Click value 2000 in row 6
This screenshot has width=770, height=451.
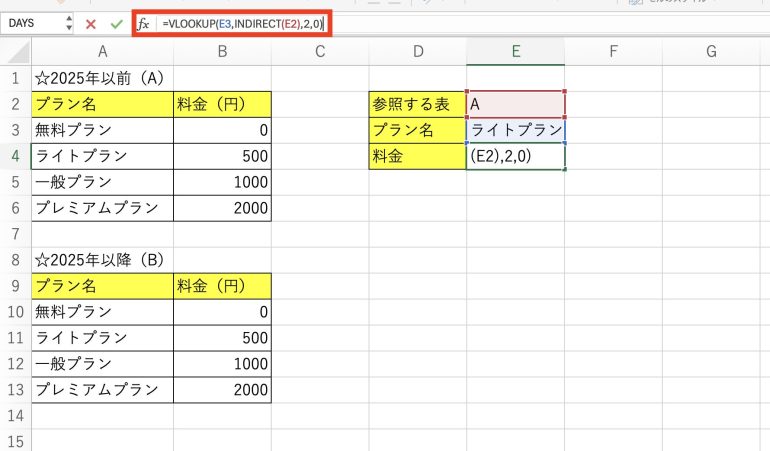pyautogui.click(x=222, y=208)
